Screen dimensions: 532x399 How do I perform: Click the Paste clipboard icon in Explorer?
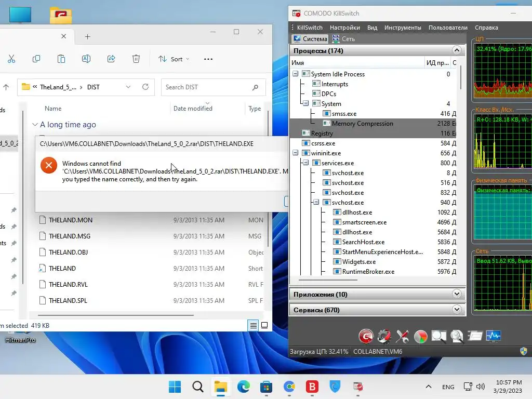[61, 59]
